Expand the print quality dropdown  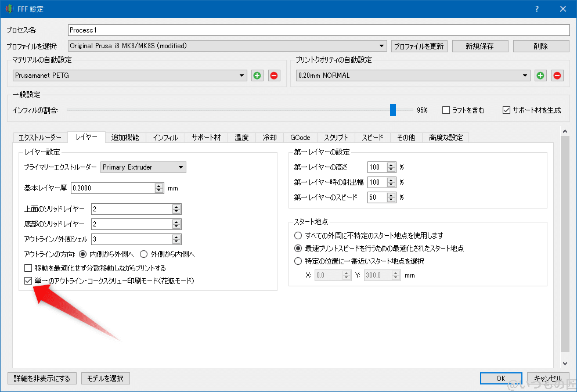pyautogui.click(x=525, y=75)
